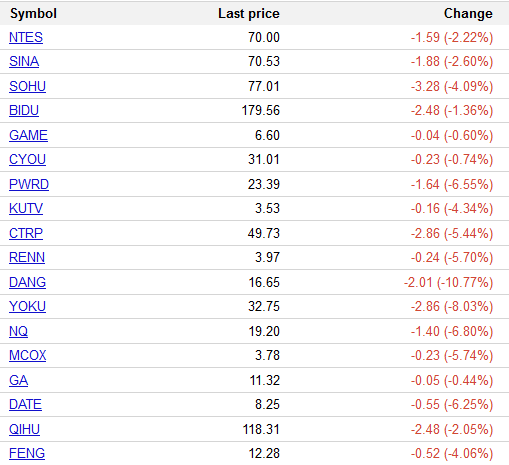Open the CYOU symbol link
This screenshot has height=465, width=509.
pyautogui.click(x=27, y=160)
